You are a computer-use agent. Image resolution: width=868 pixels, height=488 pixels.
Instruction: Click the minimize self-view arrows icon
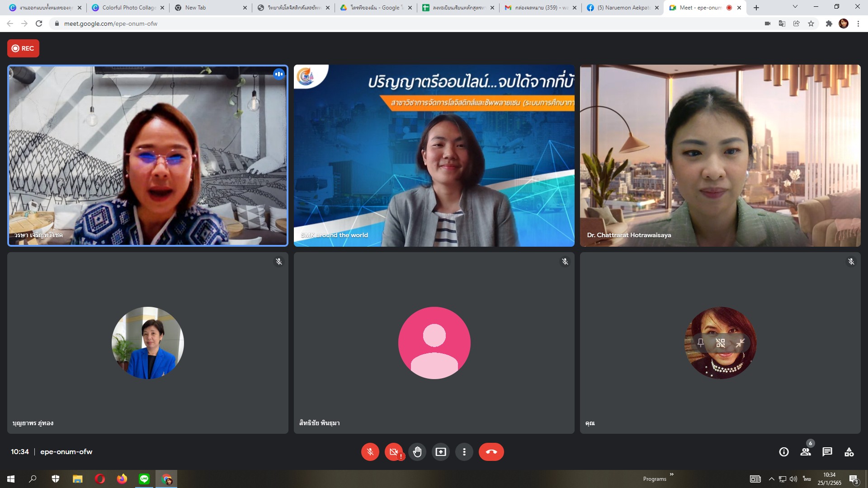(x=740, y=343)
